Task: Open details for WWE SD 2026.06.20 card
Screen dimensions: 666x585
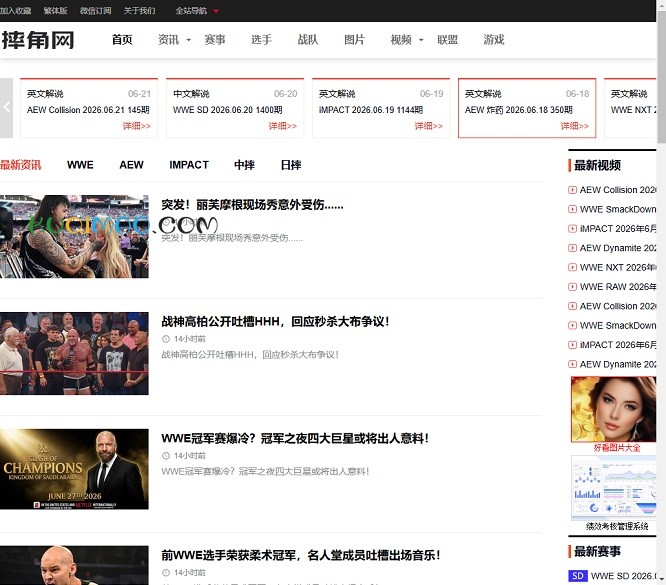Action: coord(282,126)
